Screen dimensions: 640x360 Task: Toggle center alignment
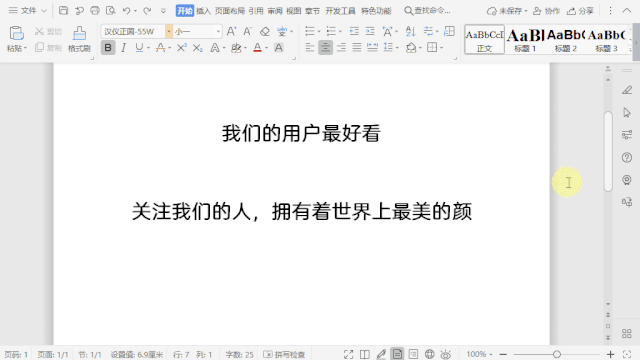tap(325, 48)
